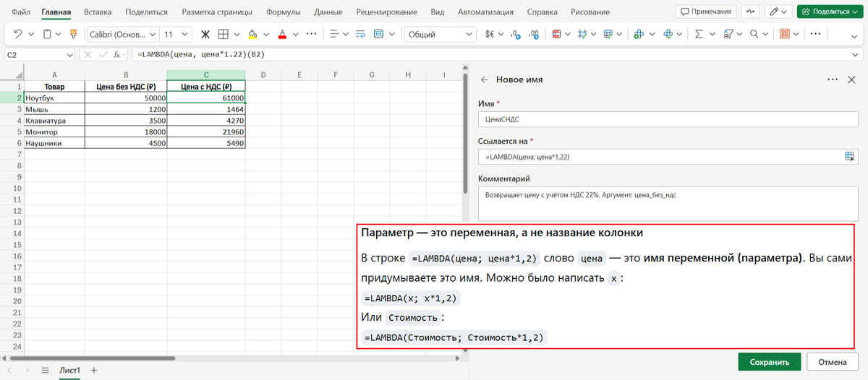Image resolution: width=868 pixels, height=380 pixels.
Task: Click the Отмена button
Action: tap(832, 362)
